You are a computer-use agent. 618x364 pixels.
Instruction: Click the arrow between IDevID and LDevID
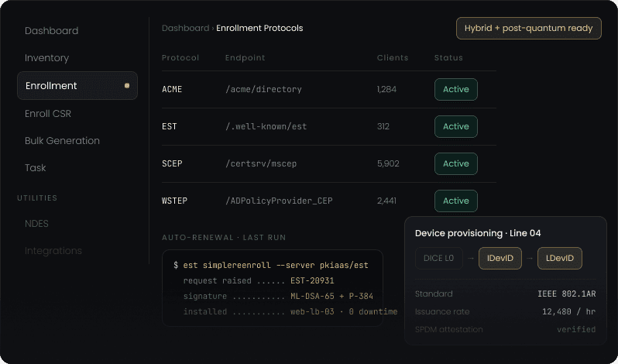(x=530, y=259)
